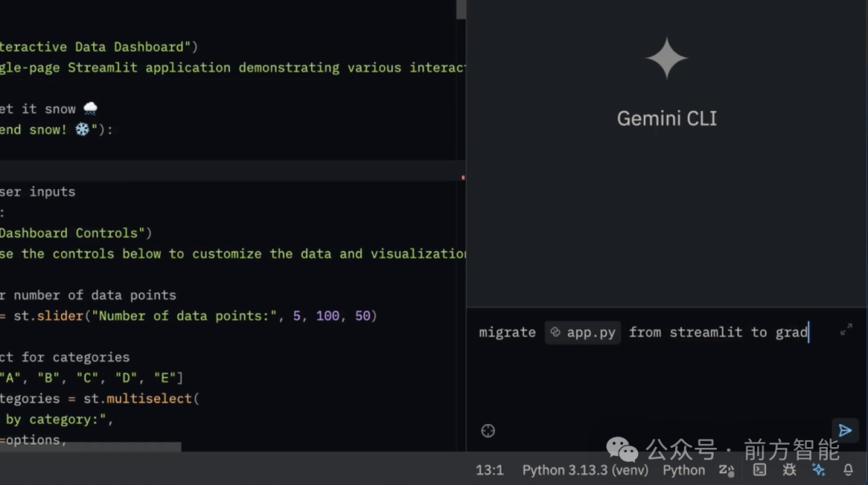868x485 pixels.
Task: Open the terminal panel from status bar
Action: point(759,470)
